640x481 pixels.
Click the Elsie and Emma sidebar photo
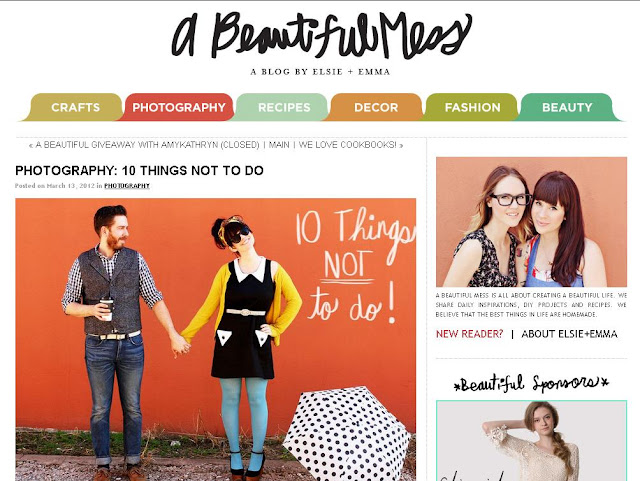531,222
